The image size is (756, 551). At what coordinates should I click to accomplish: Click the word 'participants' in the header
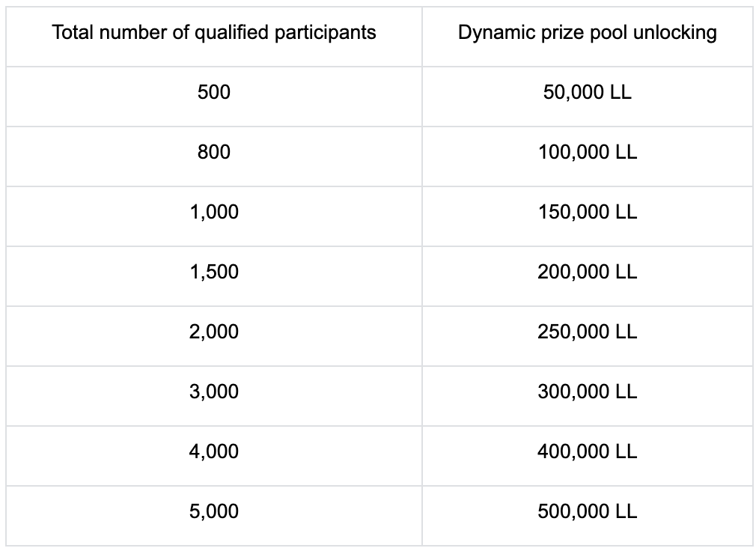click(330, 33)
